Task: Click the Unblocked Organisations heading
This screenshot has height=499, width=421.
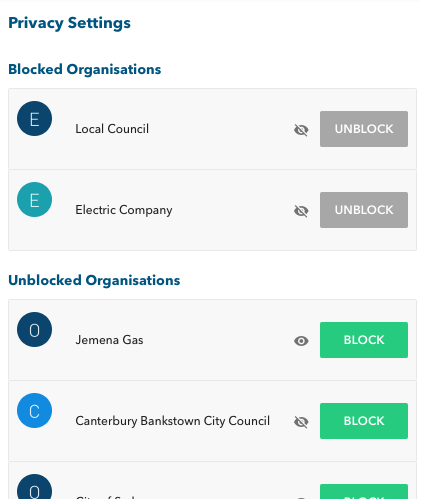Action: [x=94, y=281]
